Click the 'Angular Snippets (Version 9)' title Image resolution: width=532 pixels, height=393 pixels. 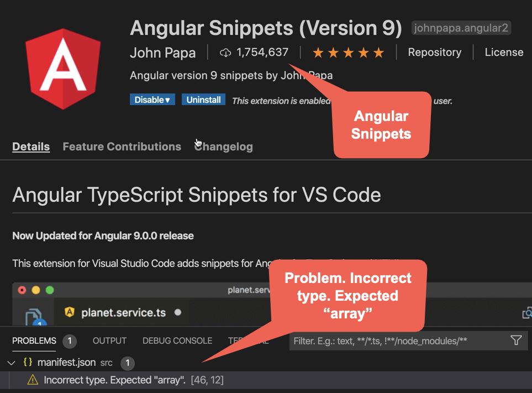pos(266,28)
